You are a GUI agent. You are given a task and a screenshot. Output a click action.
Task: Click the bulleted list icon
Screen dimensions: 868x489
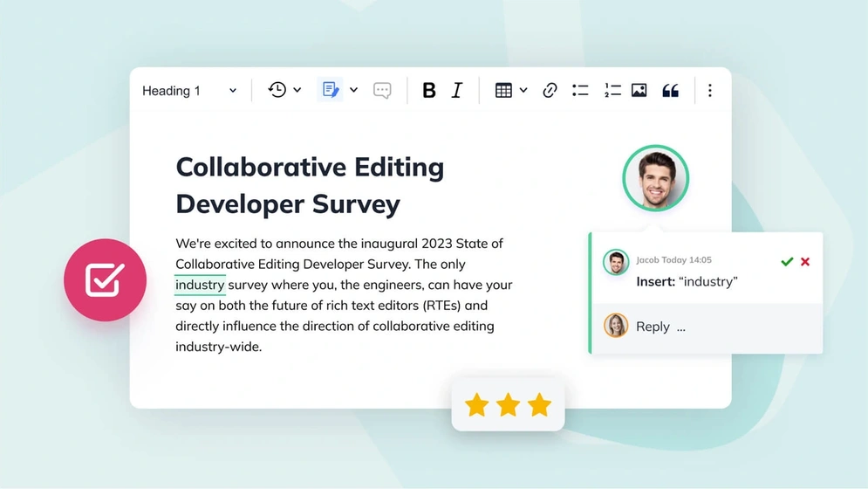tap(580, 90)
